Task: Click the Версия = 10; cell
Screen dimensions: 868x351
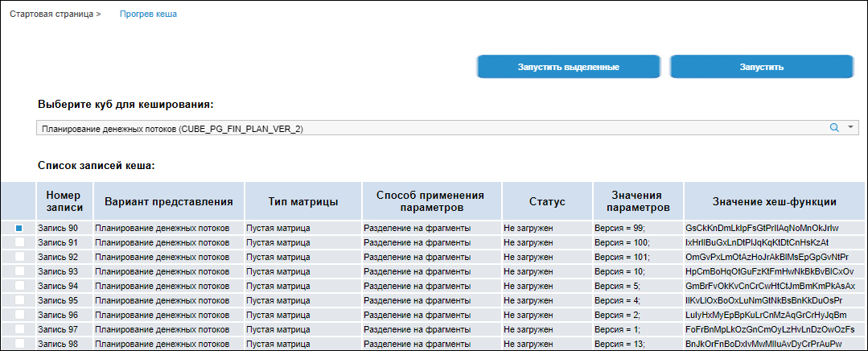Action: point(638,271)
